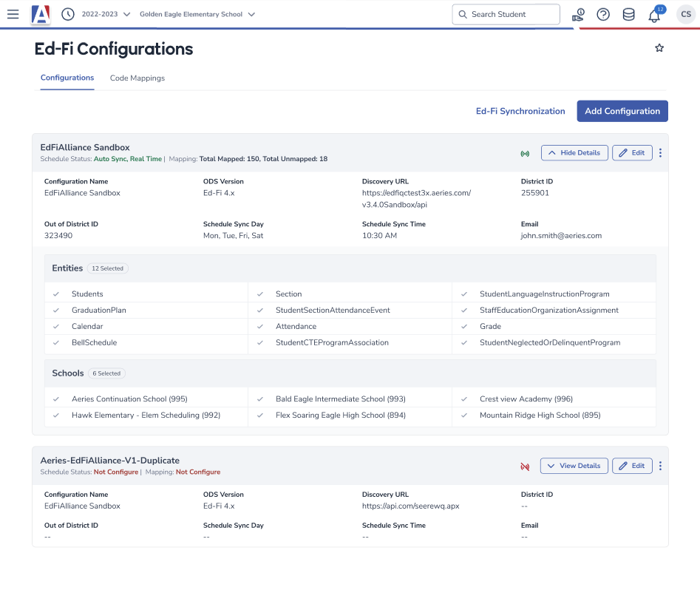Click StaffEducationOrganizationAssignment entity row

pyautogui.click(x=554, y=310)
